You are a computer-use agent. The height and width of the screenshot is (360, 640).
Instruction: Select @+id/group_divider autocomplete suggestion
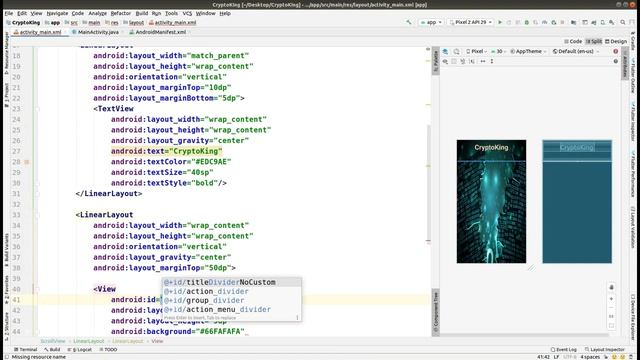pos(232,300)
